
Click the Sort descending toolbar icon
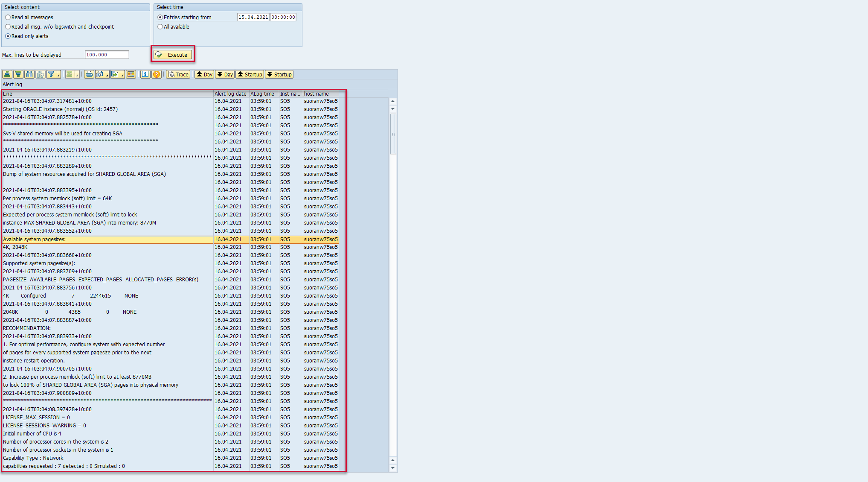18,74
